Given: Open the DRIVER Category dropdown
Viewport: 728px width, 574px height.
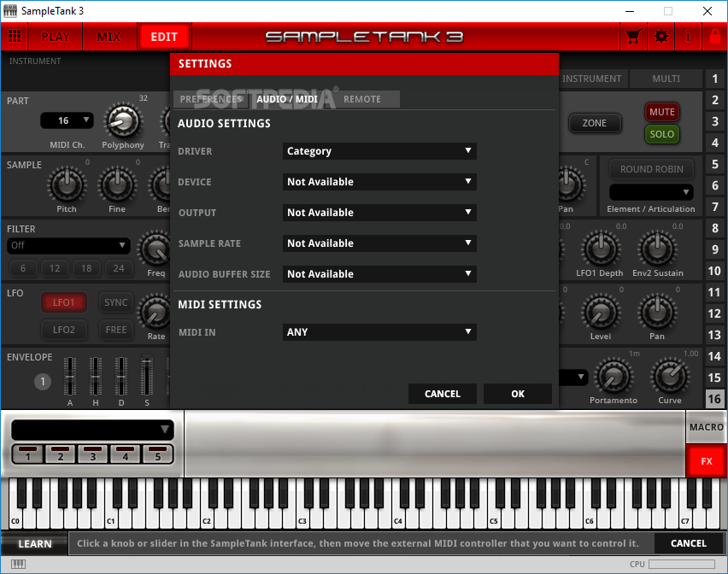Looking at the screenshot, I should [x=379, y=151].
